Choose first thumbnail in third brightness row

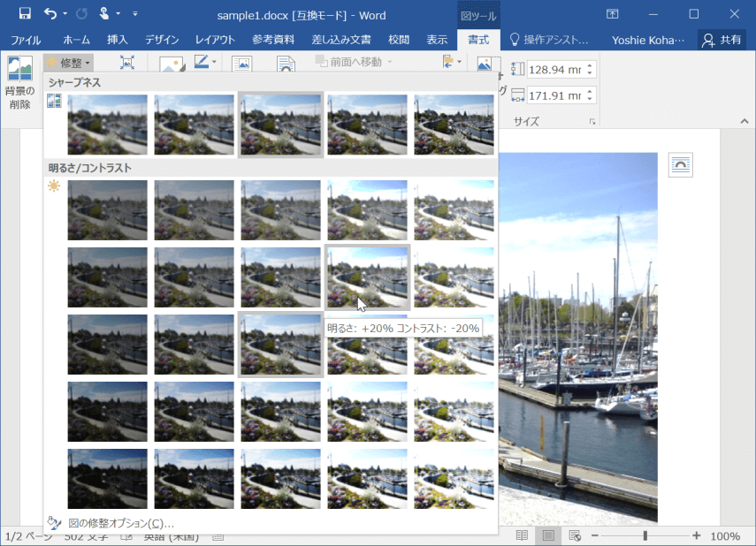(x=108, y=345)
